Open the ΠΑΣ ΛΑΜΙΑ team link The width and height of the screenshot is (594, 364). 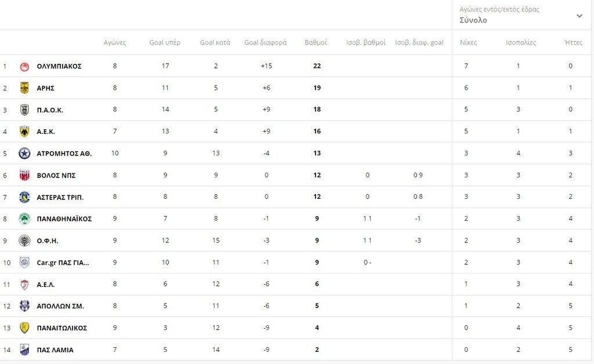[x=55, y=350]
